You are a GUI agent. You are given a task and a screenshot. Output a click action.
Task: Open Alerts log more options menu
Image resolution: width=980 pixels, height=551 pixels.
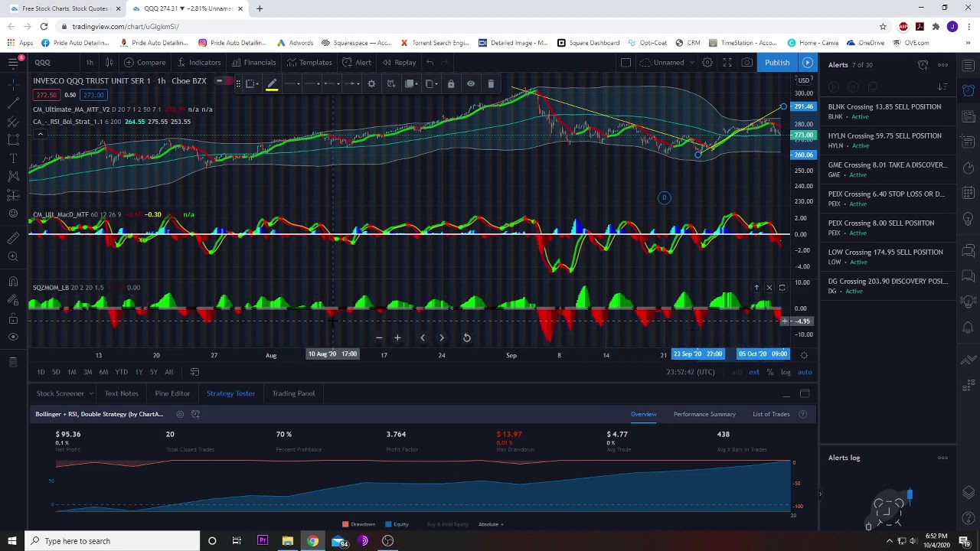click(942, 458)
